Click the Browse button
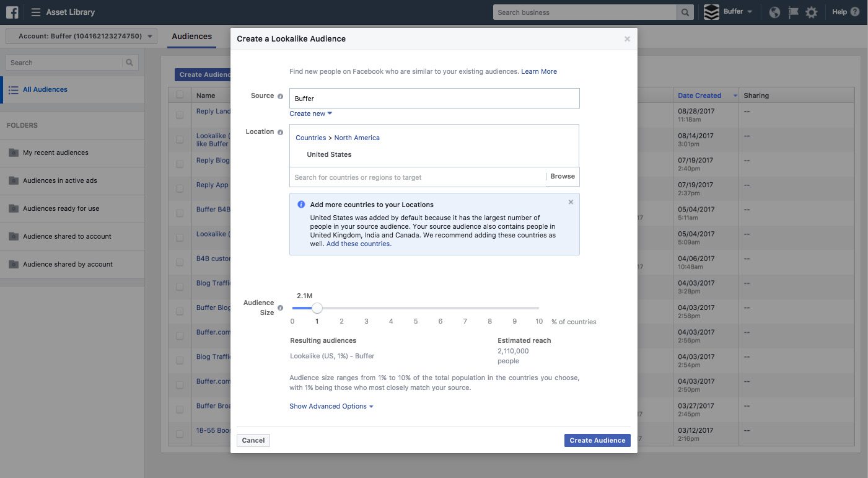The height and width of the screenshot is (478, 868). click(563, 176)
